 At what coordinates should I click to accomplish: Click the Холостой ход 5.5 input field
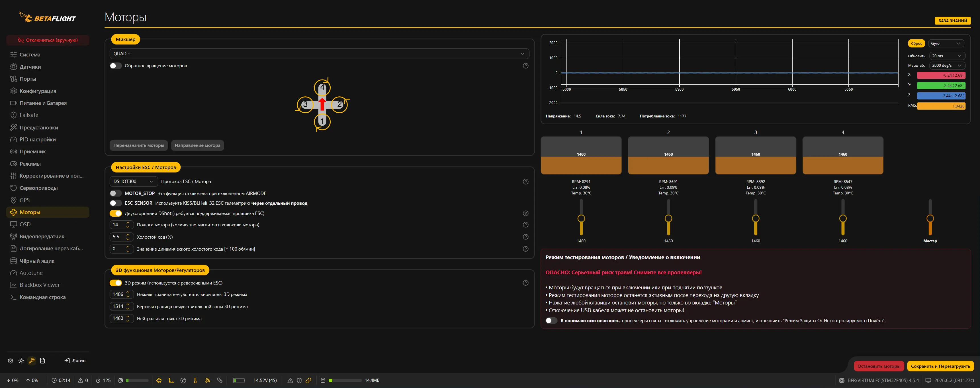[121, 237]
